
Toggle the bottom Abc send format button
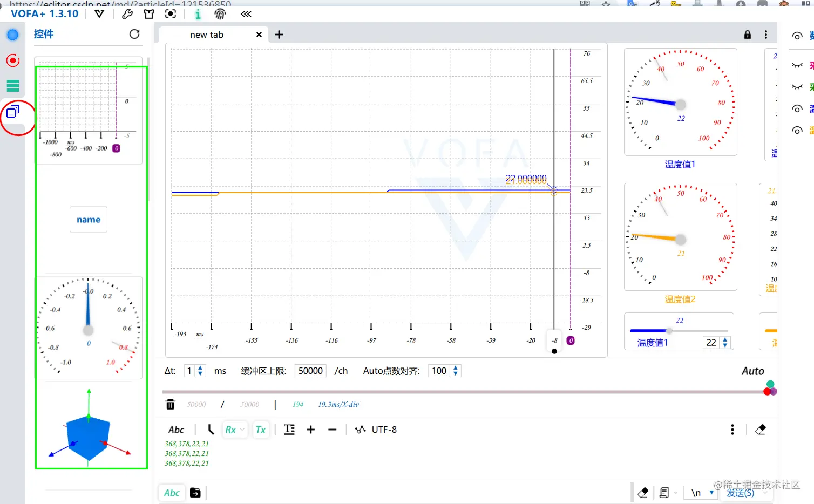pyautogui.click(x=172, y=493)
